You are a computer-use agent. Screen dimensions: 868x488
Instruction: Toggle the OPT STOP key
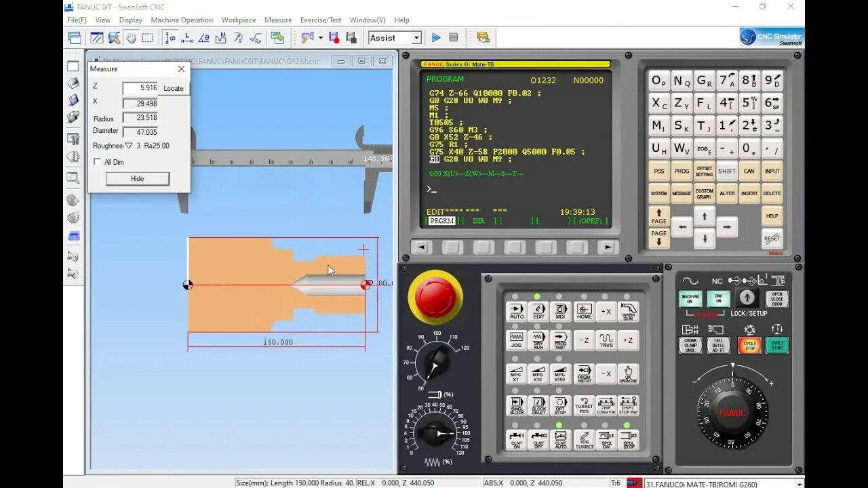coord(560,406)
